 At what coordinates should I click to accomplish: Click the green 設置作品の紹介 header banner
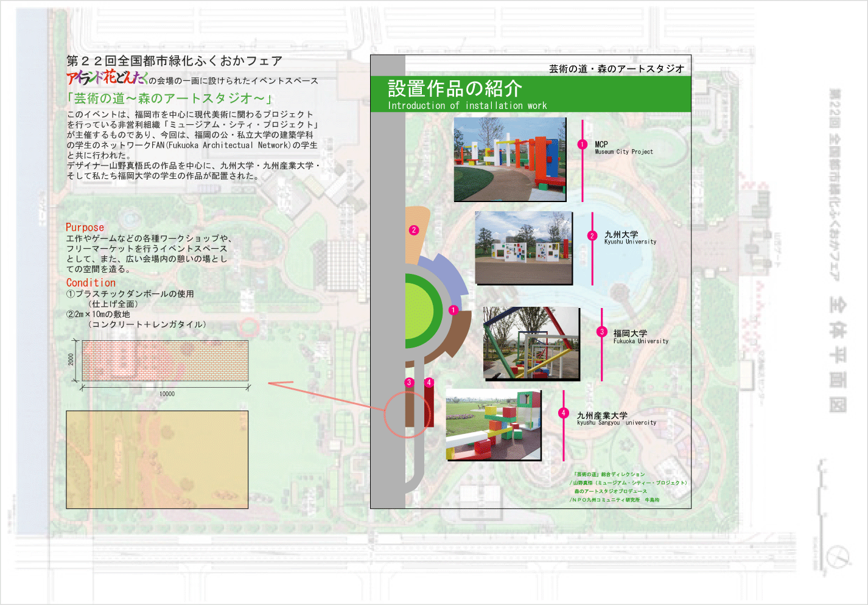pyautogui.click(x=531, y=94)
